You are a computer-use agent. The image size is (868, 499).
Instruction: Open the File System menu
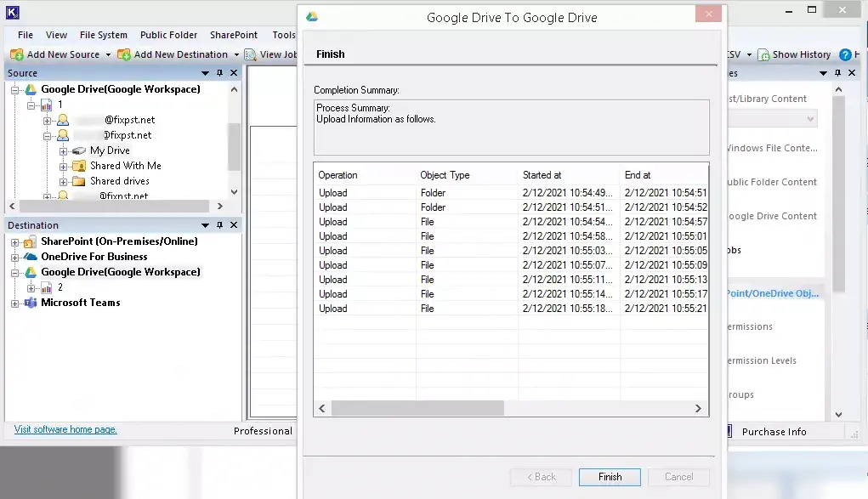104,35
